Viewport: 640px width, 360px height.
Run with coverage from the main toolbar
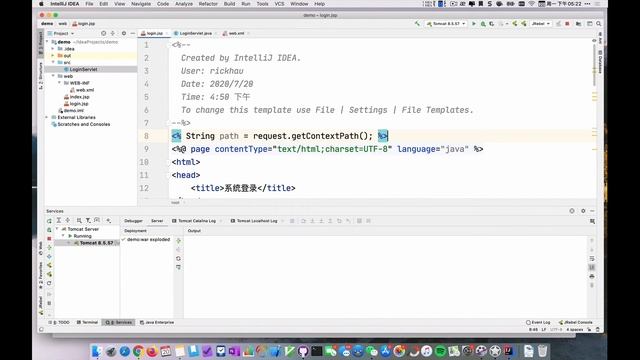pyautogui.click(x=492, y=24)
